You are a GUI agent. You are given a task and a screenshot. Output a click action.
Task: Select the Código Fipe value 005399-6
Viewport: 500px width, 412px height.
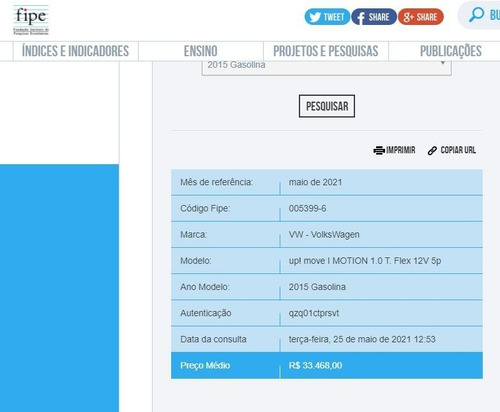click(307, 208)
